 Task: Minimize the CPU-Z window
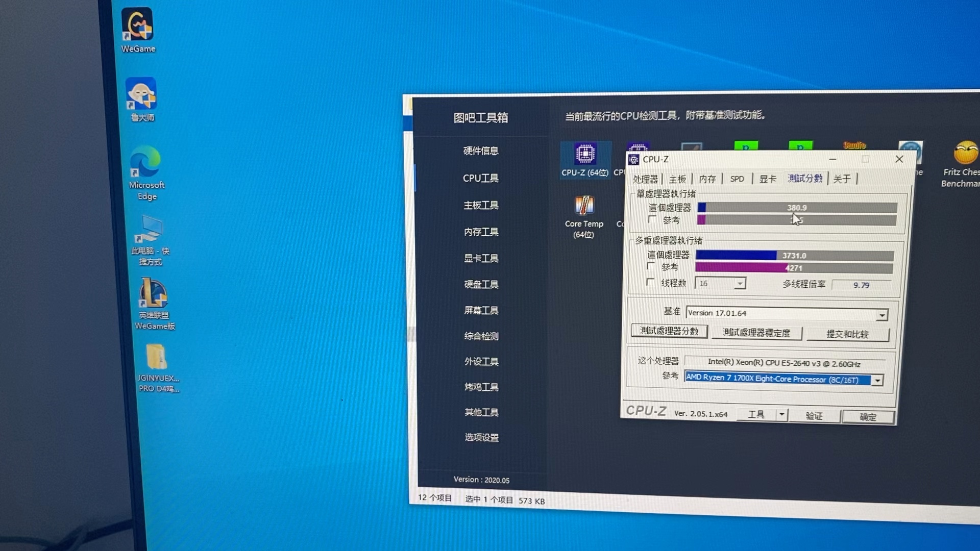(x=832, y=159)
